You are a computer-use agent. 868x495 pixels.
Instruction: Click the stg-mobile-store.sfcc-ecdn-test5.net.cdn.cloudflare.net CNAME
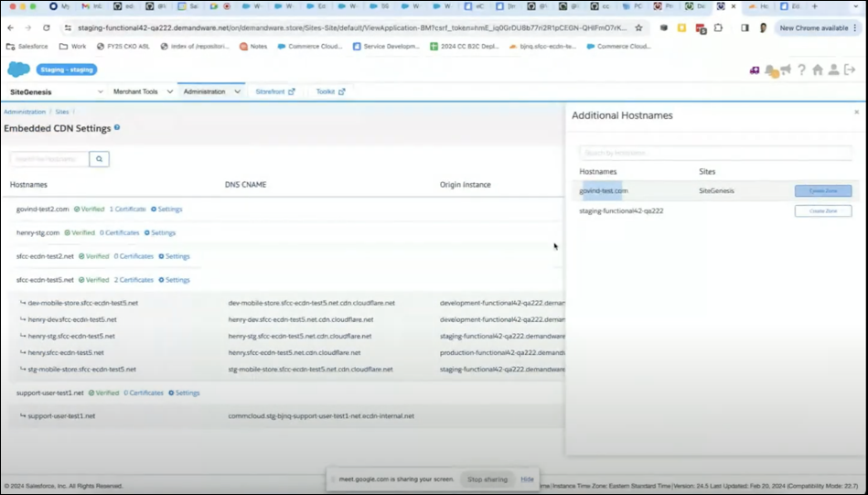311,370
